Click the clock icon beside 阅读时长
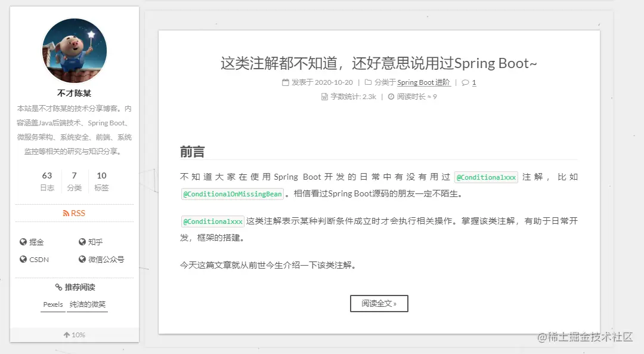The height and width of the screenshot is (354, 644). [391, 97]
